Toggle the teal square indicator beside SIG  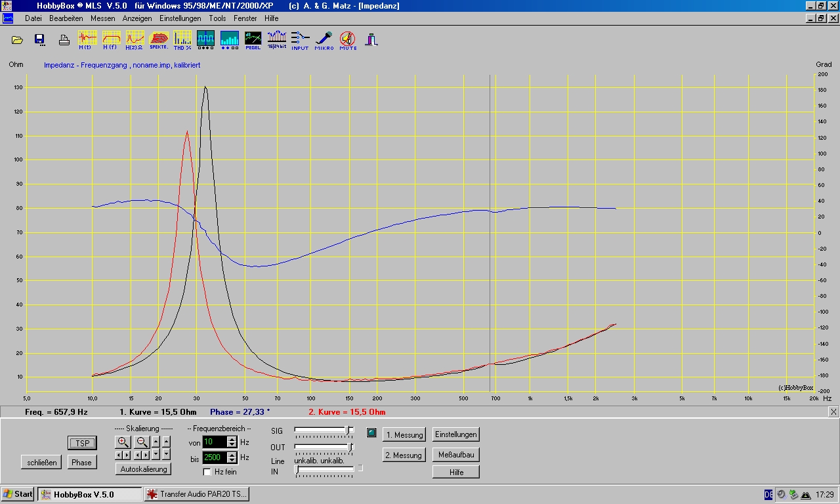tap(371, 432)
